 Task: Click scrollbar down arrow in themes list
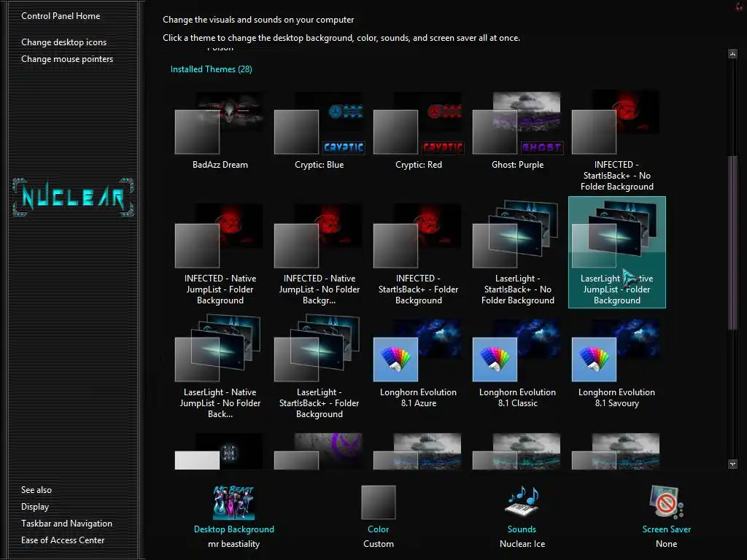[732, 464]
